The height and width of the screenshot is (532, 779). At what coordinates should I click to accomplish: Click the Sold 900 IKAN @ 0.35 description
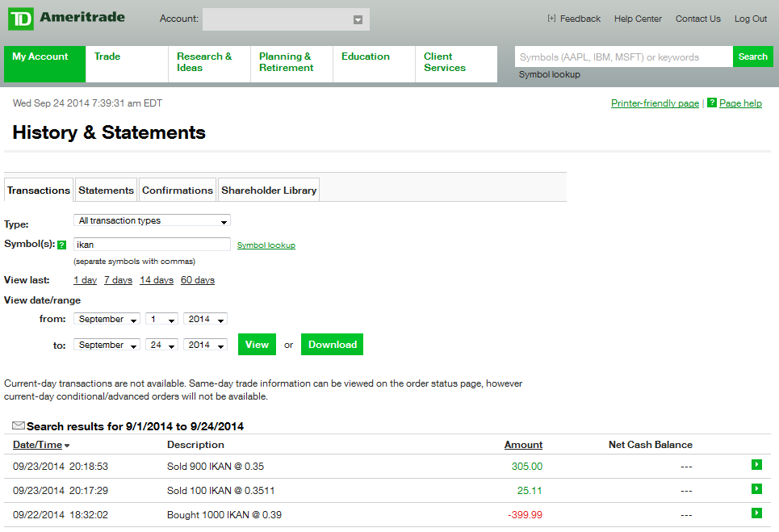[216, 467]
